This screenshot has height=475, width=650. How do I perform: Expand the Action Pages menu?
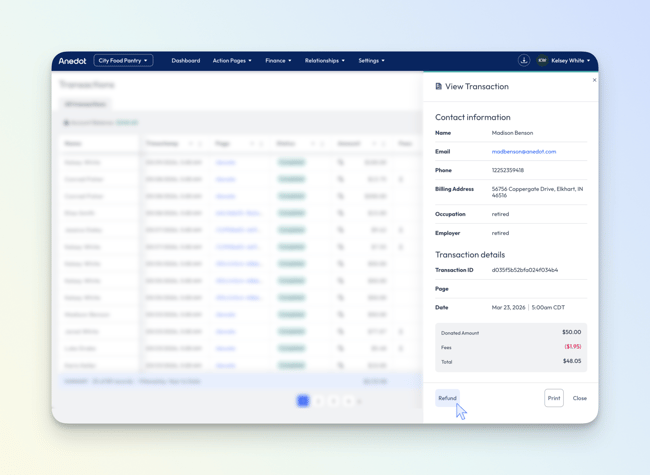click(x=232, y=61)
